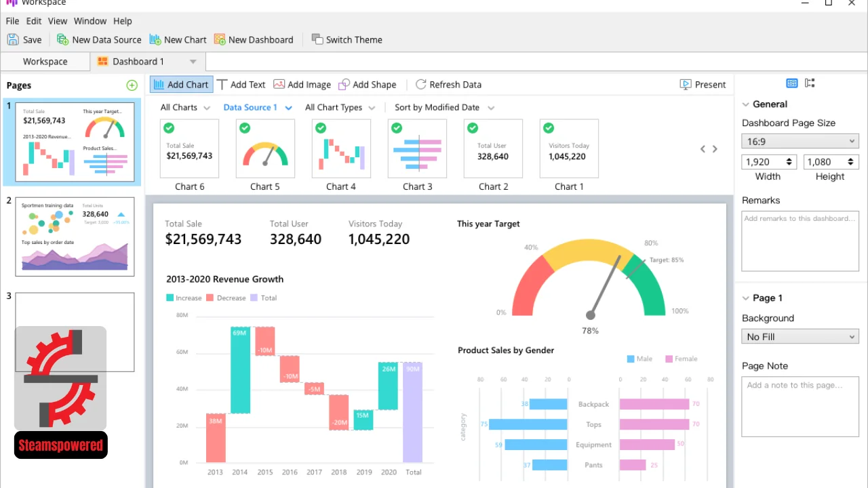Open the Window menu
This screenshot has height=488, width=868.
click(90, 21)
